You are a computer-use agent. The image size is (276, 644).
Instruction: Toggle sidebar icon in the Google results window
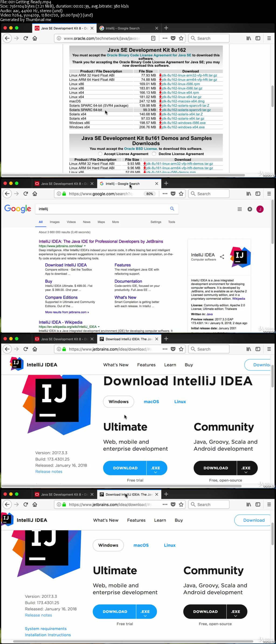(x=258, y=194)
